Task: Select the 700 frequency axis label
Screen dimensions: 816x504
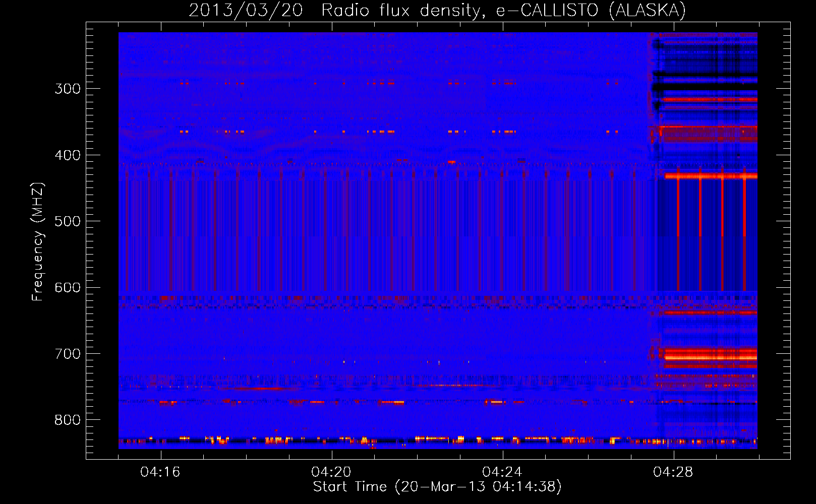Action: pos(68,354)
